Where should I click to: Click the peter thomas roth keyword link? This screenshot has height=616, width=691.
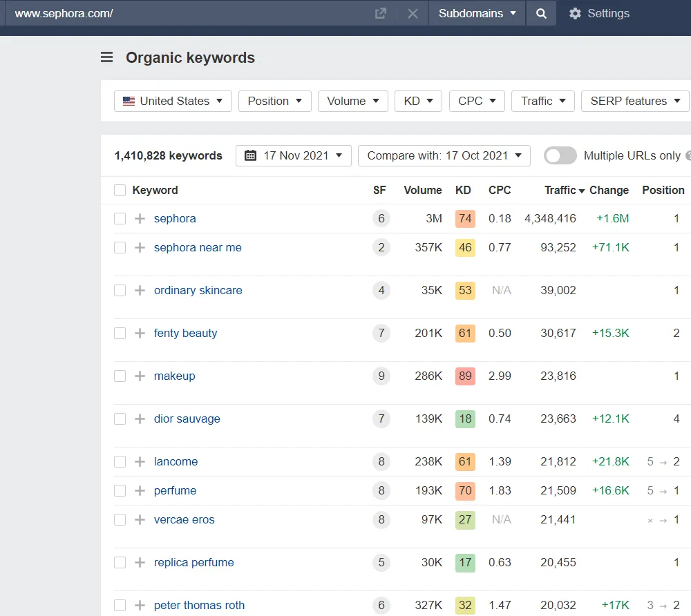199,605
